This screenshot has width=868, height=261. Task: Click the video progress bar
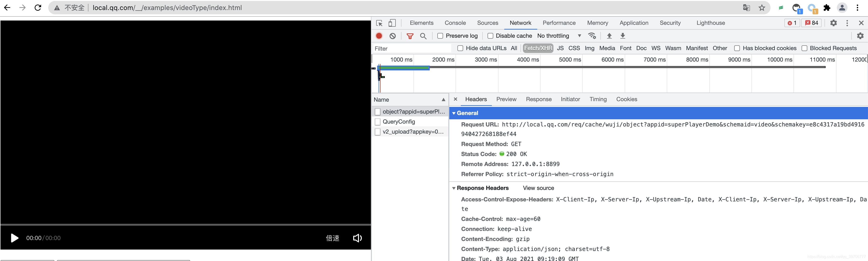coord(185,224)
